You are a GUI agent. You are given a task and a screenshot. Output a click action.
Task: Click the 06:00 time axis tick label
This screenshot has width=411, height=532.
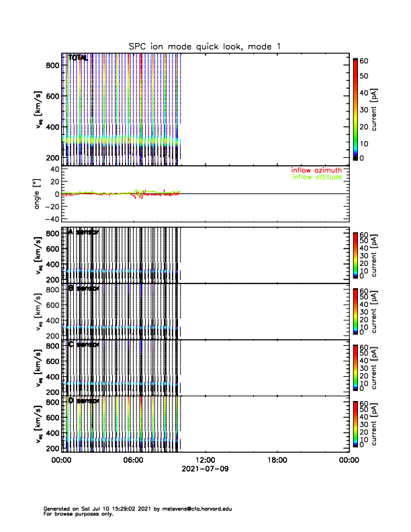pyautogui.click(x=133, y=460)
